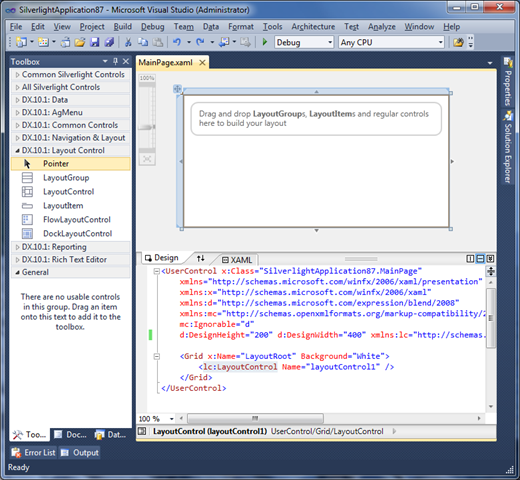Click the UserControl/Grid/LayoutControl path
Viewport: 520px width, 480px height.
(x=327, y=432)
